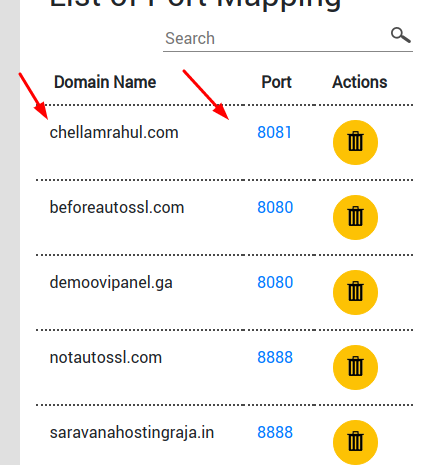Sort by the Domain Name column header
Screen dimensions: 429x465
click(105, 82)
